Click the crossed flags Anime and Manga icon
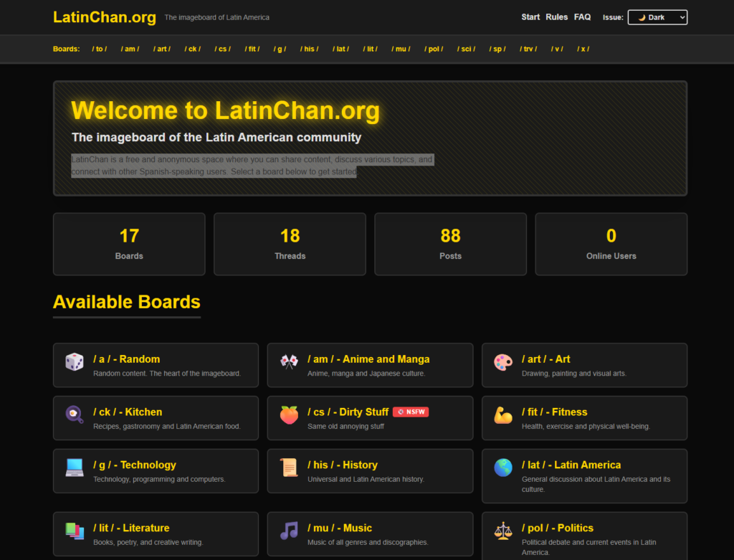The width and height of the screenshot is (734, 560). 289,362
